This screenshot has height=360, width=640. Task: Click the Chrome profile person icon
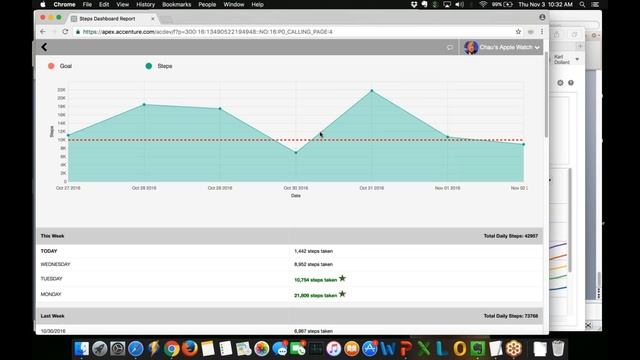tap(542, 17)
